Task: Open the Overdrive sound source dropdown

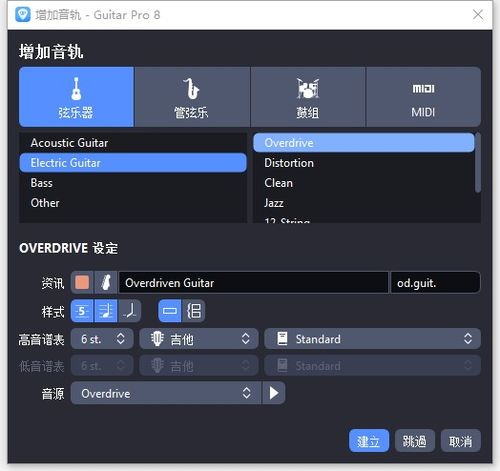Action: click(166, 393)
